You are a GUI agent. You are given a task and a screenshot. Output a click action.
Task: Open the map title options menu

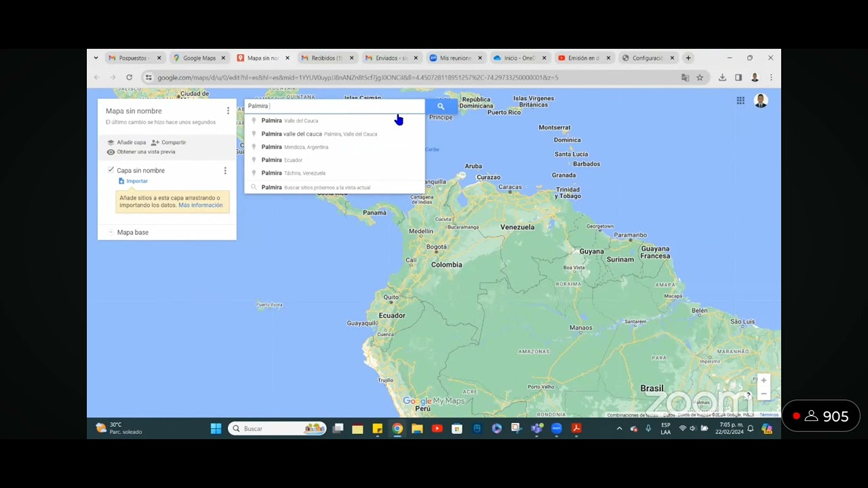pos(228,110)
